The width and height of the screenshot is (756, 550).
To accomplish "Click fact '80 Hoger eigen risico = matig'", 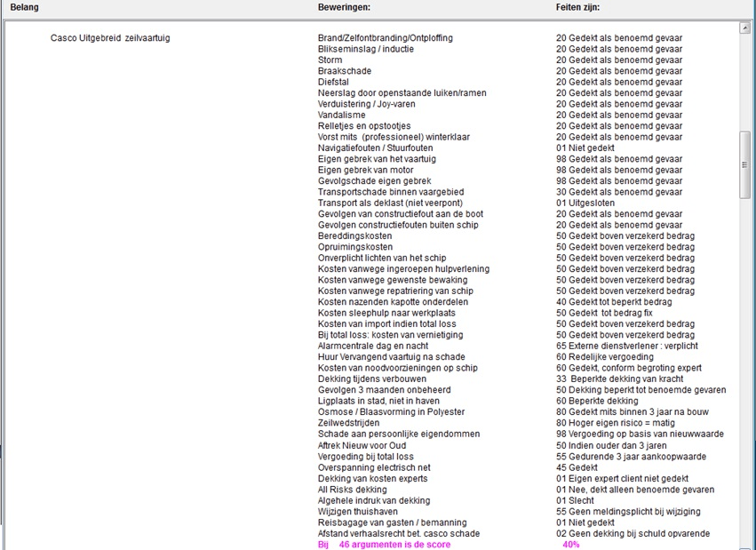I will coord(616,423).
